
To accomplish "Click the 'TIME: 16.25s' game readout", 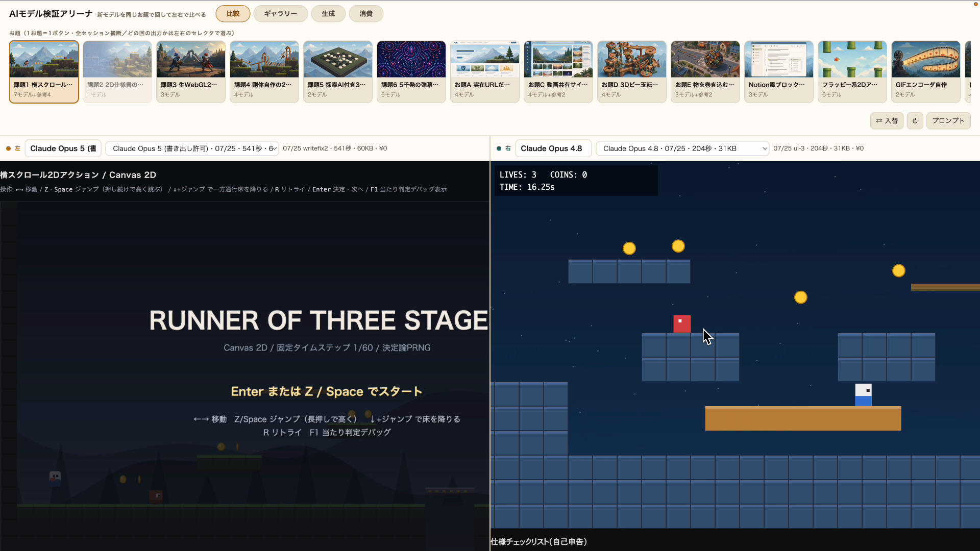I will (527, 187).
